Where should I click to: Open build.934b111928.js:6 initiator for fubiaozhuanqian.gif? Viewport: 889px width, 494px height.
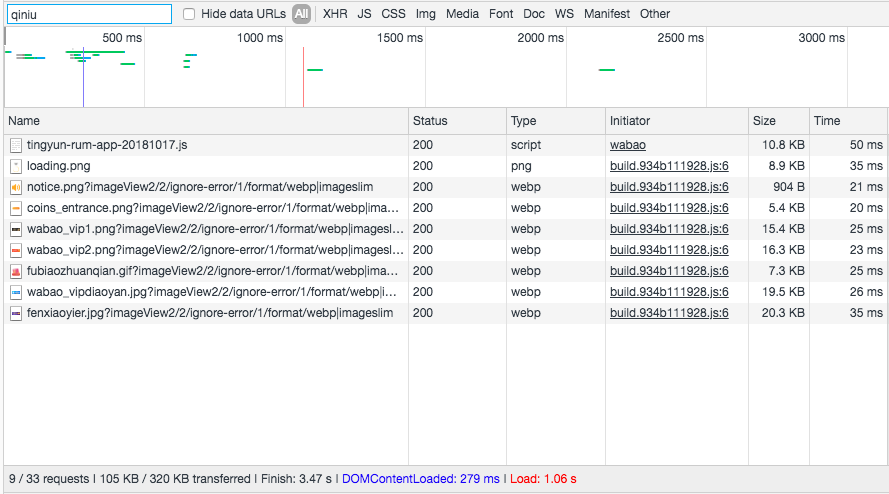[669, 271]
